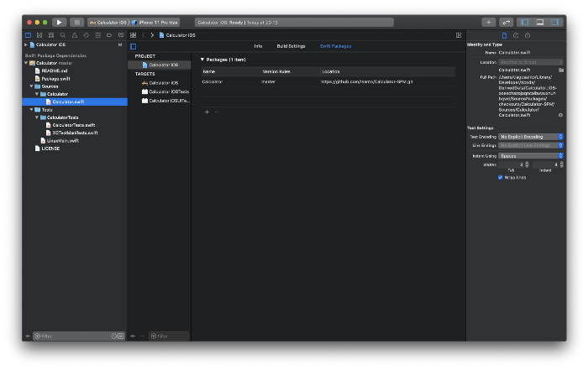The width and height of the screenshot is (588, 370).
Task: Switch to the Info tab
Action: [x=258, y=46]
